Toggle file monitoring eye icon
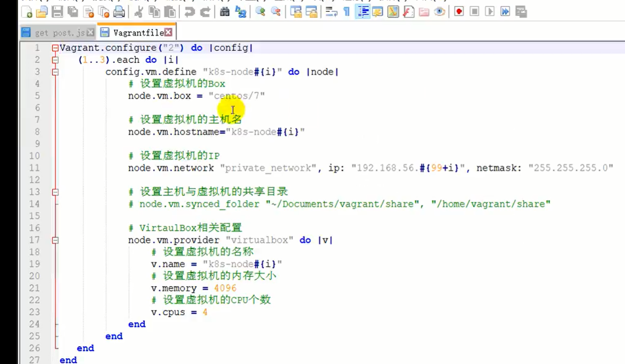 439,12
